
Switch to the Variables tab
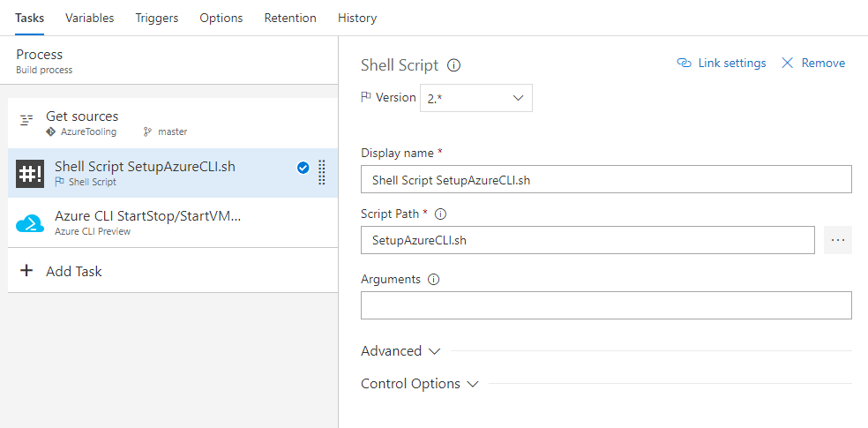pos(89,18)
